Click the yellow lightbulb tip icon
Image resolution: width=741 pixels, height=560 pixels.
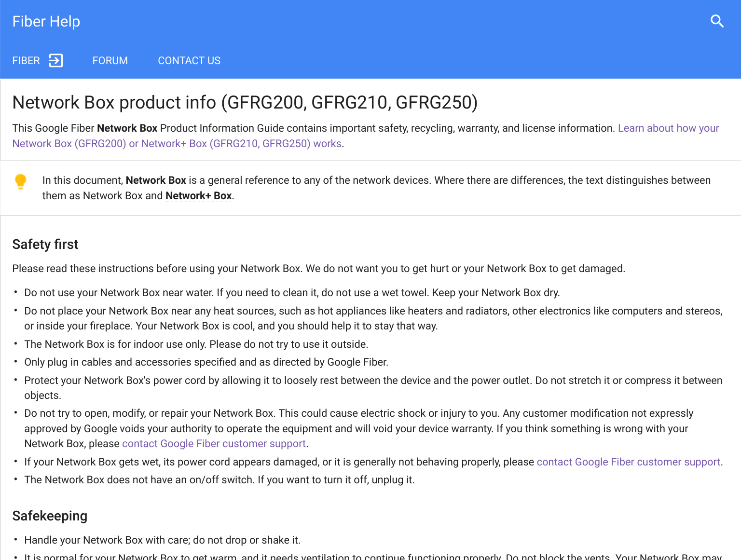pyautogui.click(x=21, y=182)
